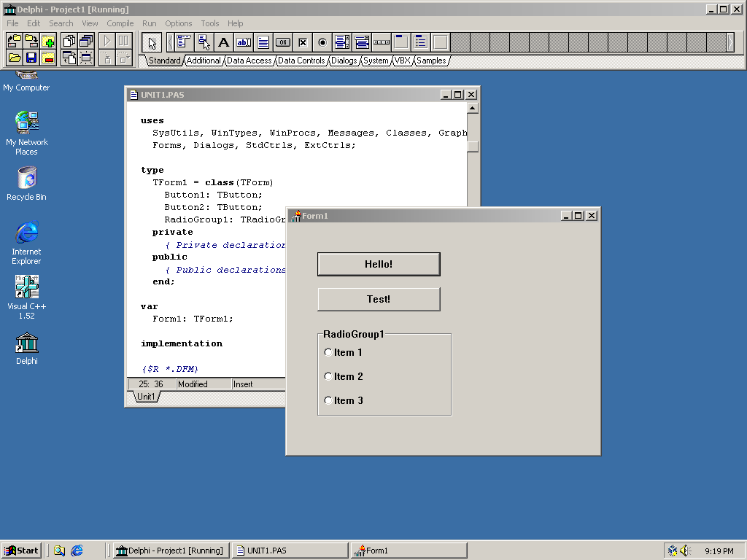The width and height of the screenshot is (747, 560).
Task: Click the Open Project speedbar icon
Action: click(15, 42)
